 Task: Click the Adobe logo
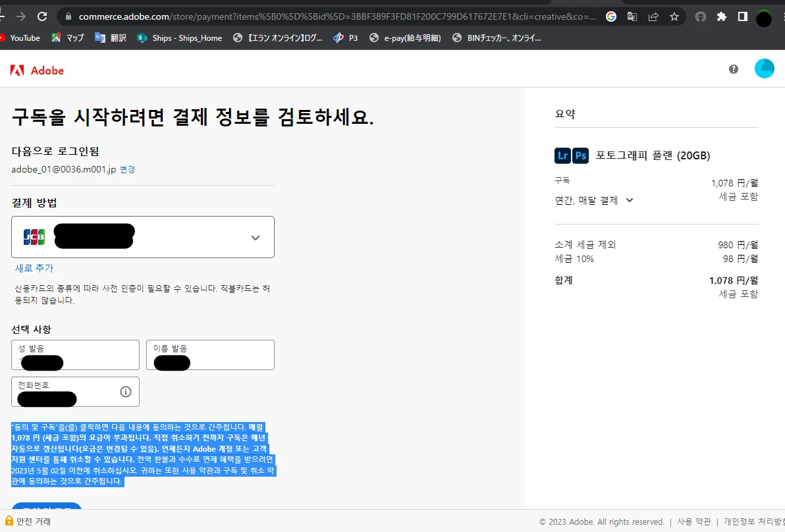click(38, 70)
